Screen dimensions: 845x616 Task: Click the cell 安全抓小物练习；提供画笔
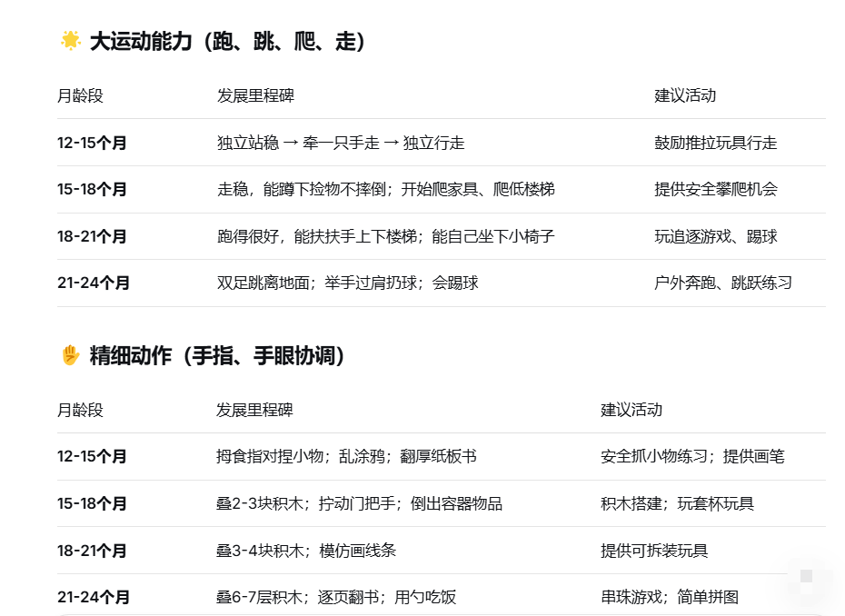(692, 456)
